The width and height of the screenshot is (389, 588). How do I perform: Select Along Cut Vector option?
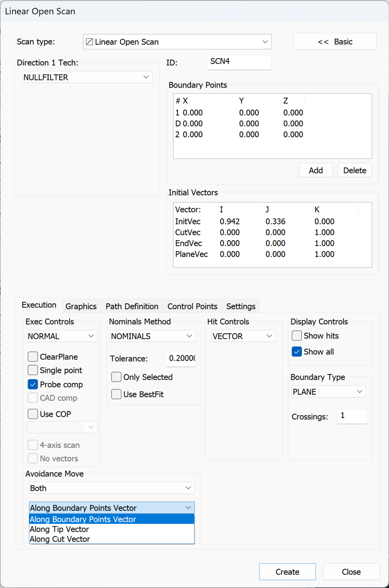112,539
